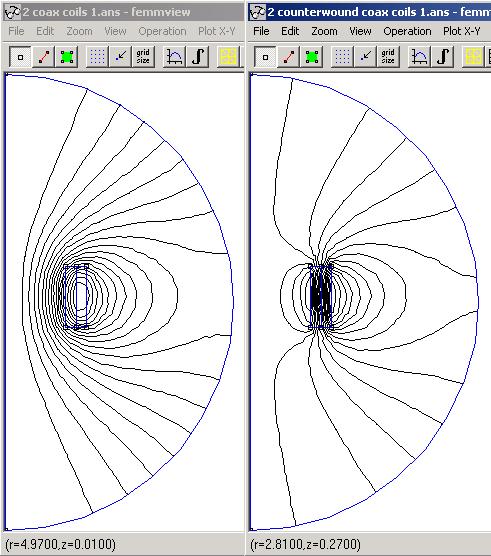
Task: Select point mode in left femmview window
Action: tap(20, 57)
